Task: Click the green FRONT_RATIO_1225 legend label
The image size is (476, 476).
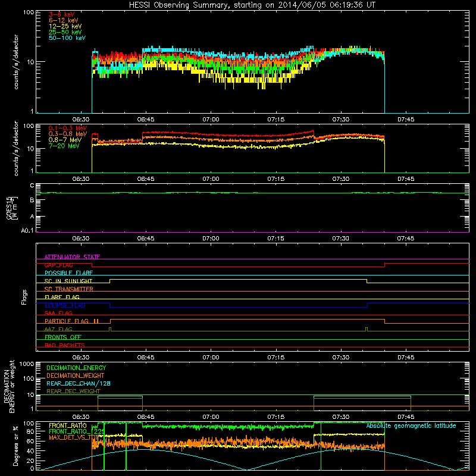Action: (77, 431)
